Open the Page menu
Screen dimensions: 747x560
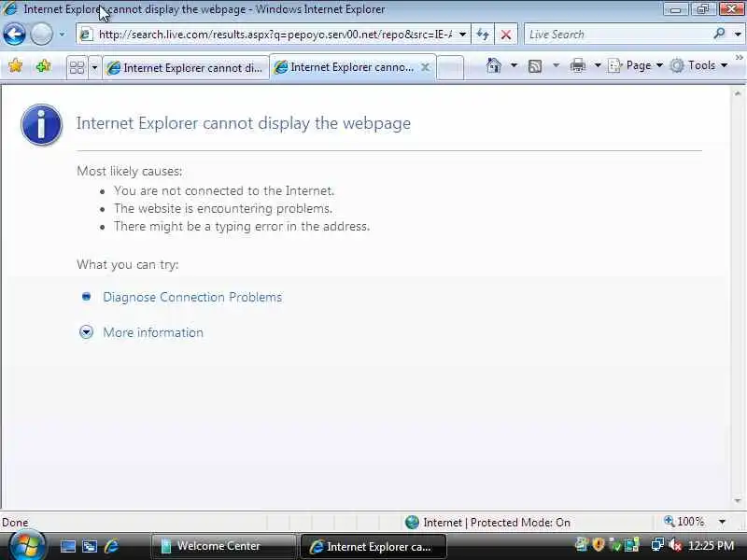635,65
